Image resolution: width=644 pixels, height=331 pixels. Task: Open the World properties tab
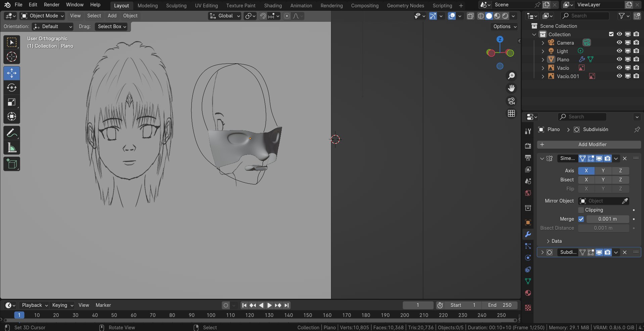tap(528, 193)
